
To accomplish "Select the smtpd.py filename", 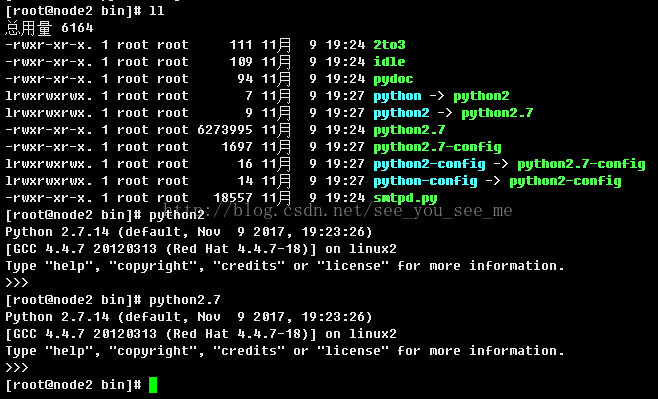I will [x=405, y=198].
